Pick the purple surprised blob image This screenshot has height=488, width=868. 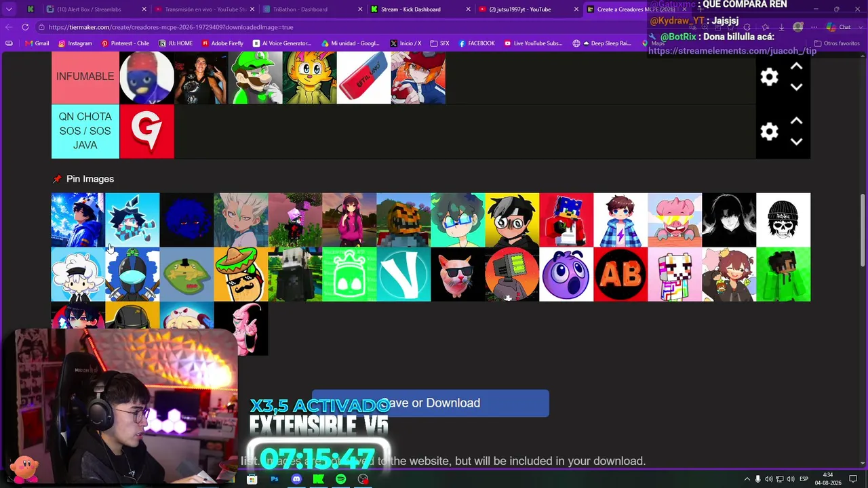[x=566, y=274]
